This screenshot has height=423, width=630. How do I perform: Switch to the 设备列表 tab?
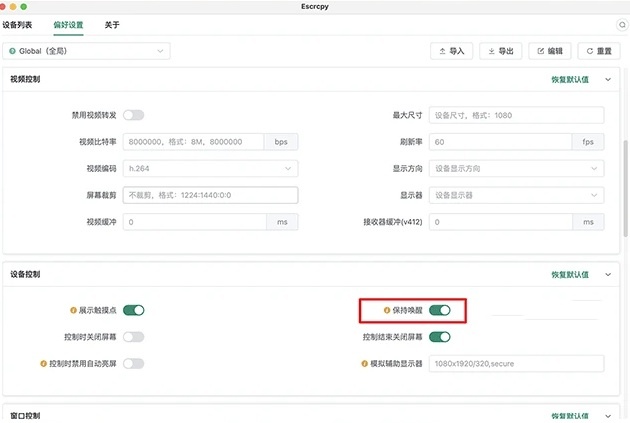pos(17,25)
